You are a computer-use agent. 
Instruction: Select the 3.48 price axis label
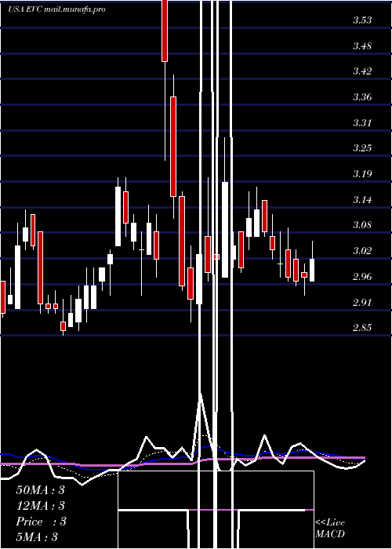(362, 45)
